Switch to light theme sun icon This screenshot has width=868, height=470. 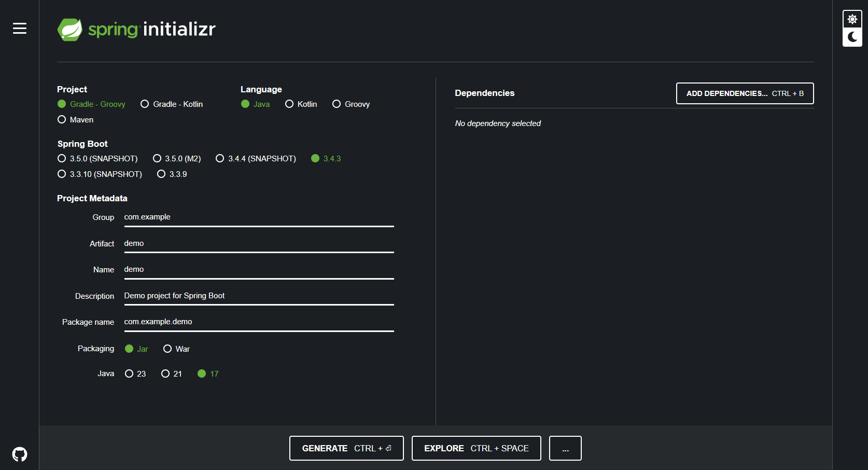pyautogui.click(x=852, y=20)
